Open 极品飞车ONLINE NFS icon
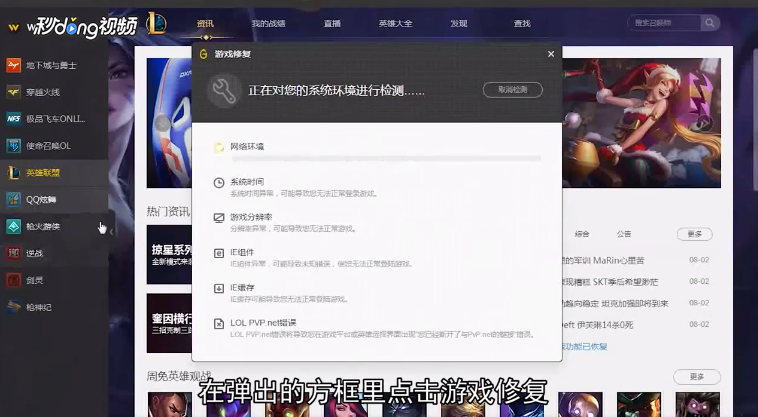Image resolution: width=758 pixels, height=417 pixels. pyautogui.click(x=14, y=118)
